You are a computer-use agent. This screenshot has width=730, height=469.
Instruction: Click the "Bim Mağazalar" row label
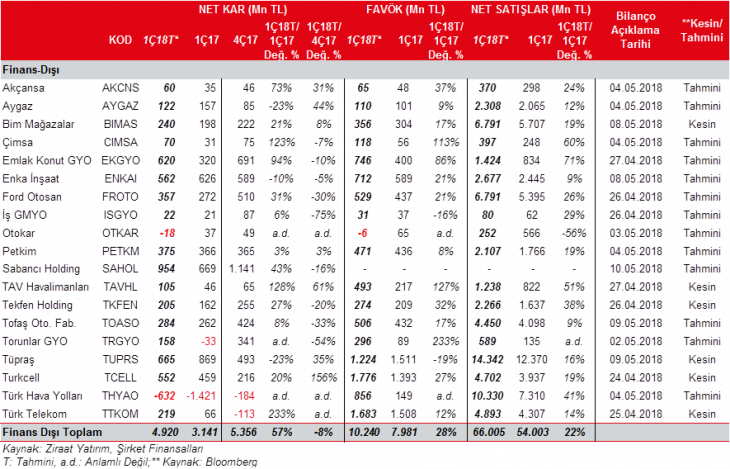pyautogui.click(x=38, y=124)
